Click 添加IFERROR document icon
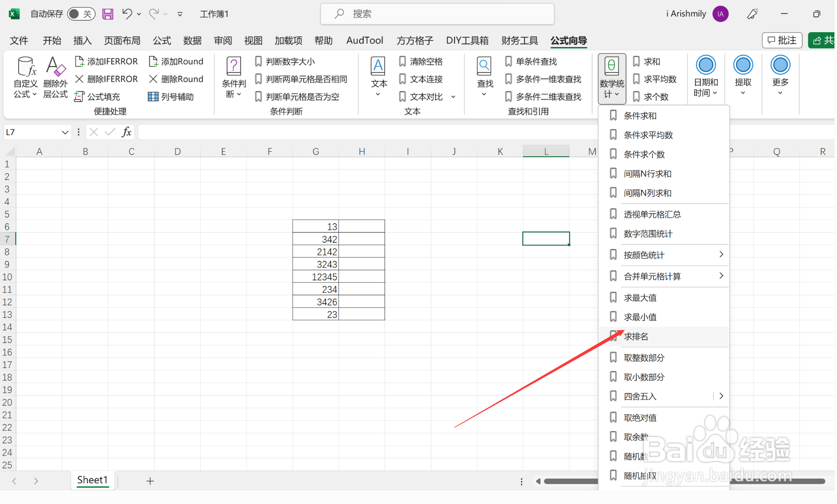 tap(79, 61)
